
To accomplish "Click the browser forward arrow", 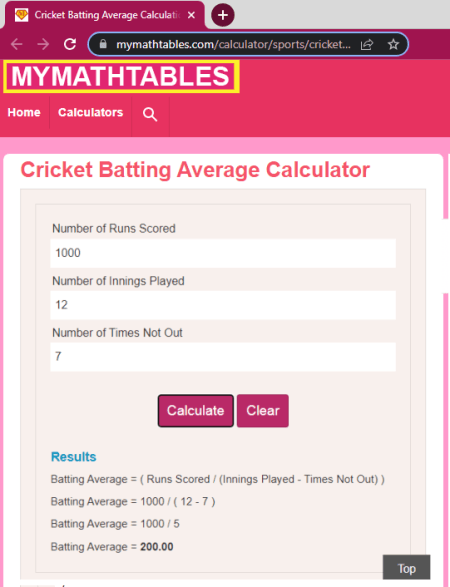I will point(43,44).
